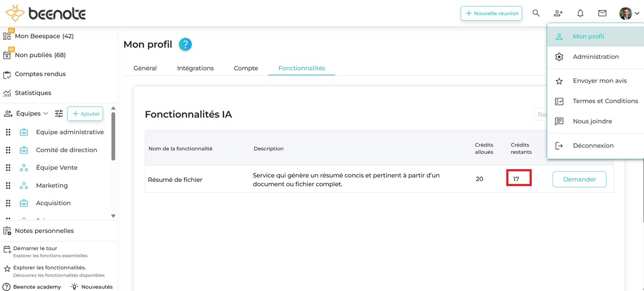Choose Déconnexion from the menu

[x=593, y=145]
